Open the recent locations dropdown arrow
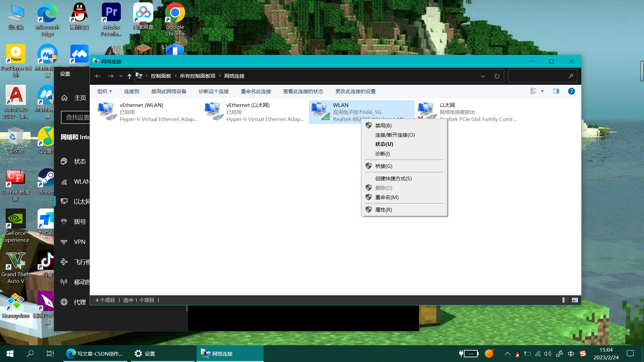644x362 pixels. 121,76
